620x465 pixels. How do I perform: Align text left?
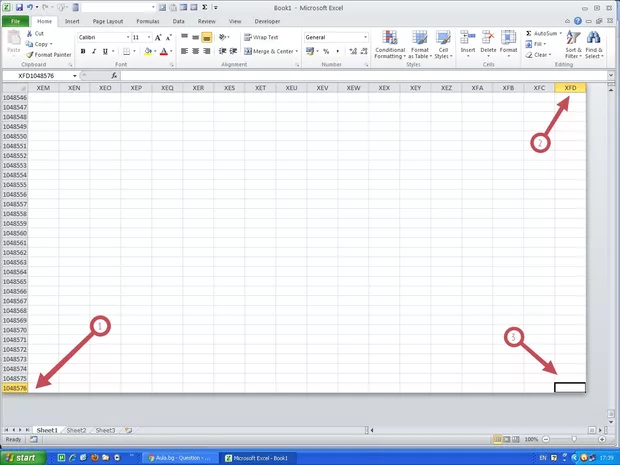point(184,51)
